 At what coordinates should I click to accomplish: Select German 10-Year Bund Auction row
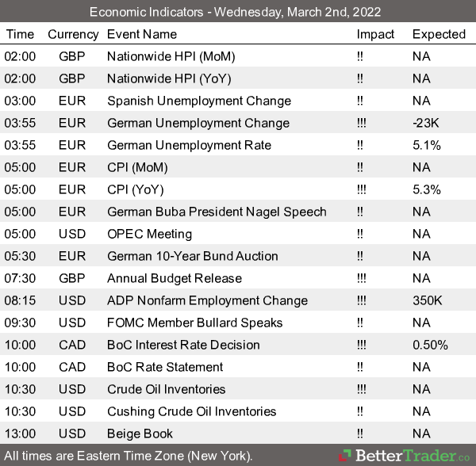point(192,256)
